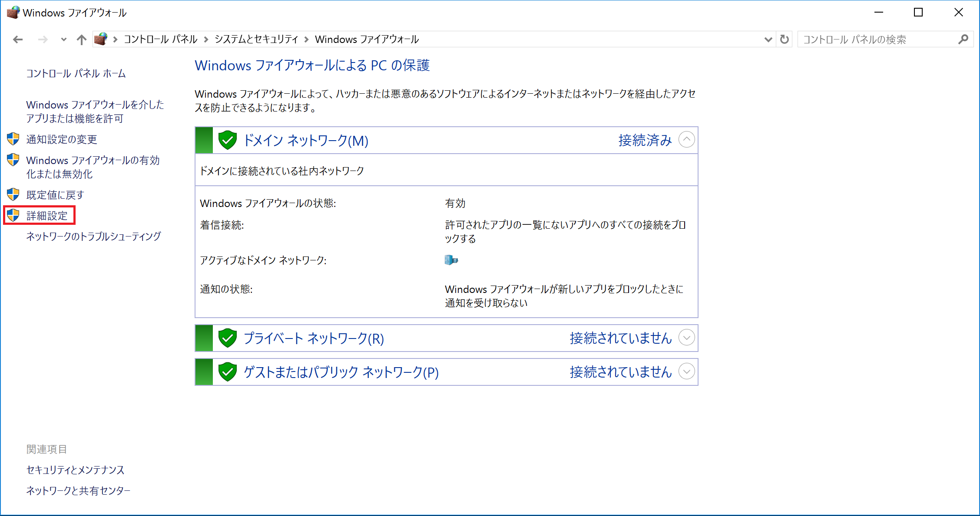
Task: Go back with the left arrow button
Action: (x=18, y=39)
